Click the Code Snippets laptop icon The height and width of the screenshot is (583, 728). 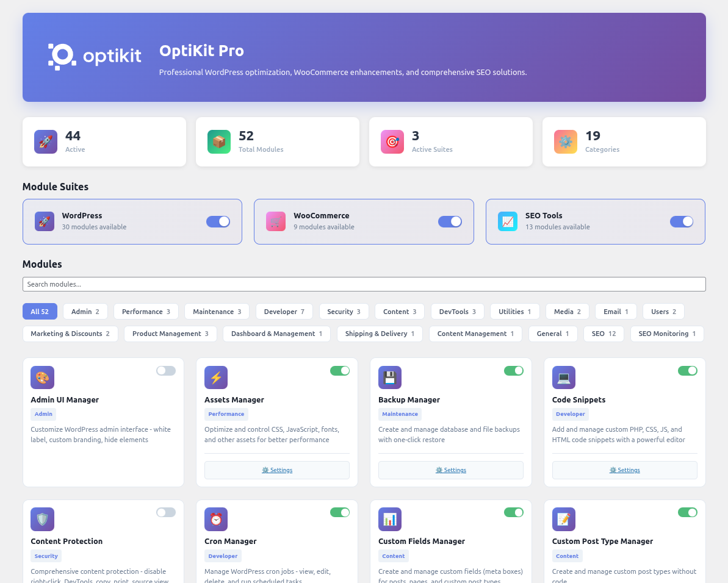pos(564,377)
